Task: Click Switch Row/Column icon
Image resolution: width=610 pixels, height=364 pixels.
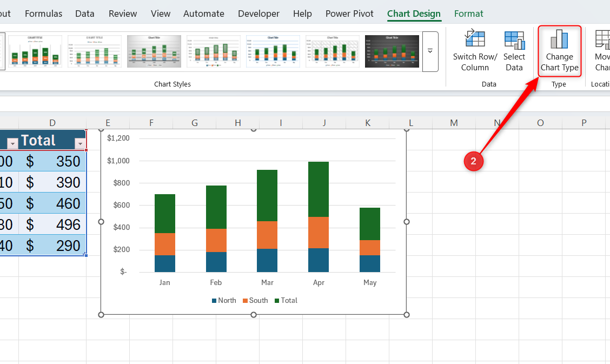Action: click(x=475, y=39)
